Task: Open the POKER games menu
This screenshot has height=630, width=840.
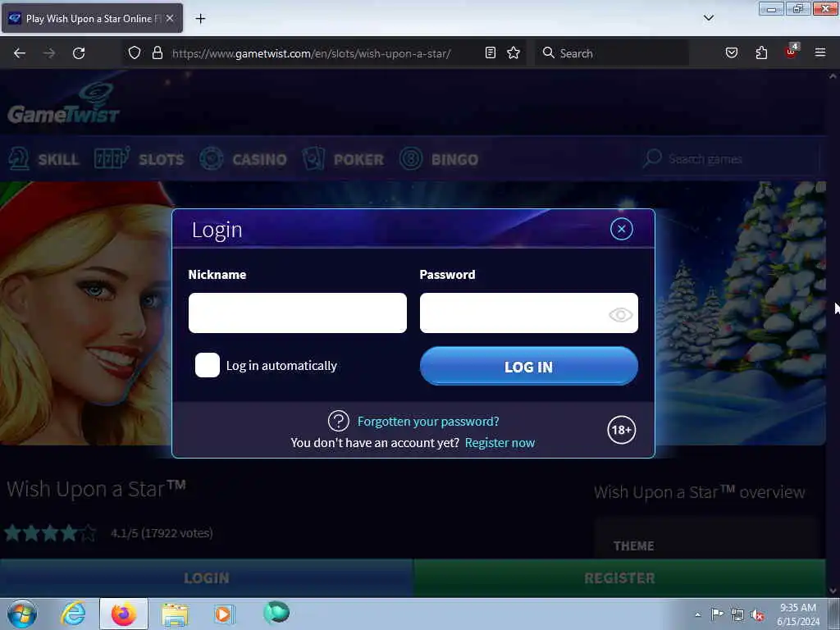Action: (x=343, y=159)
